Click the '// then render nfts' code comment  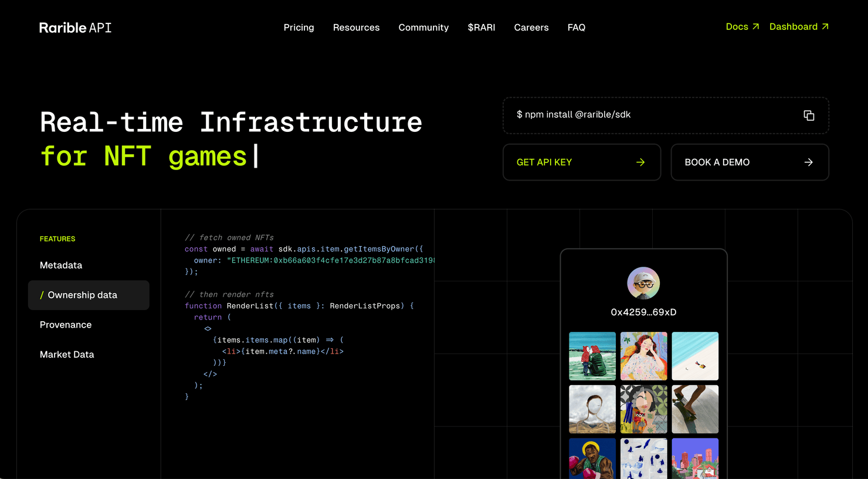pos(229,294)
